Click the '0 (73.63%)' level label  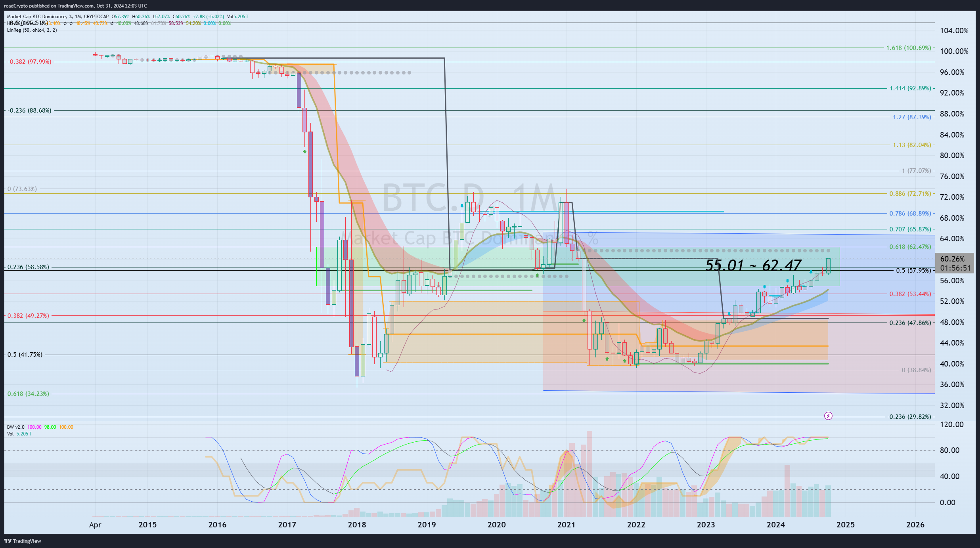tap(22, 189)
